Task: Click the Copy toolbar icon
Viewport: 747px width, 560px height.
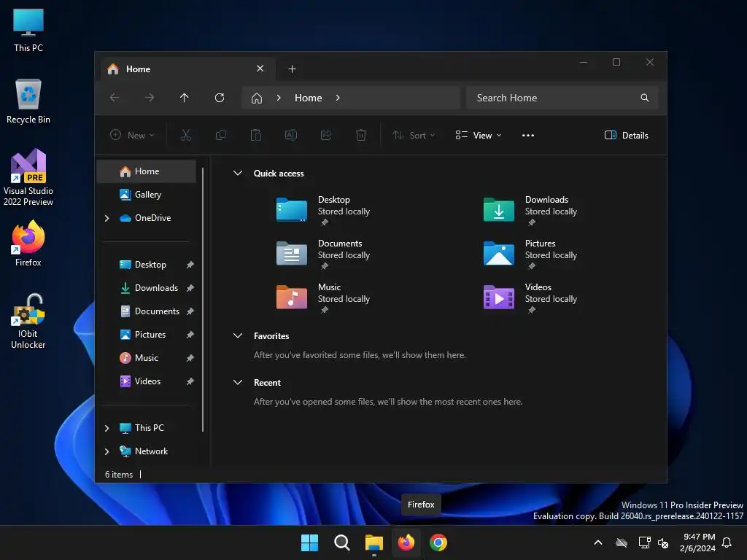Action: tap(220, 135)
